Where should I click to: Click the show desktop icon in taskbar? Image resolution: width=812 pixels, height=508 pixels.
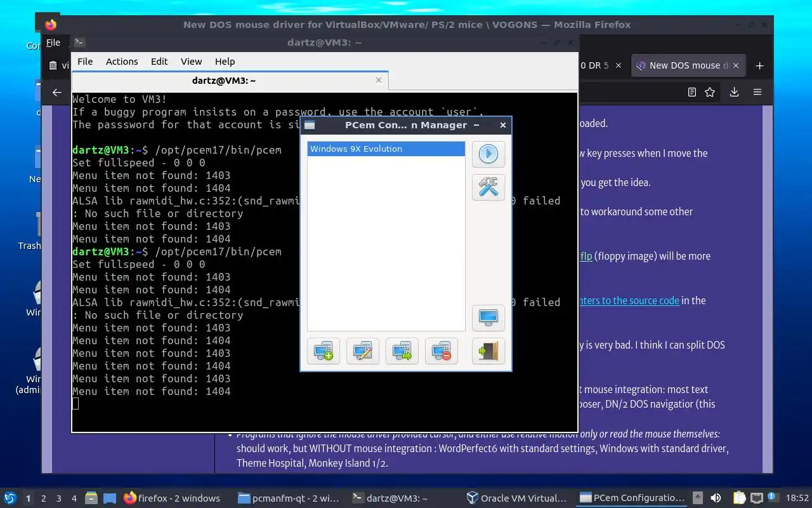(109, 498)
